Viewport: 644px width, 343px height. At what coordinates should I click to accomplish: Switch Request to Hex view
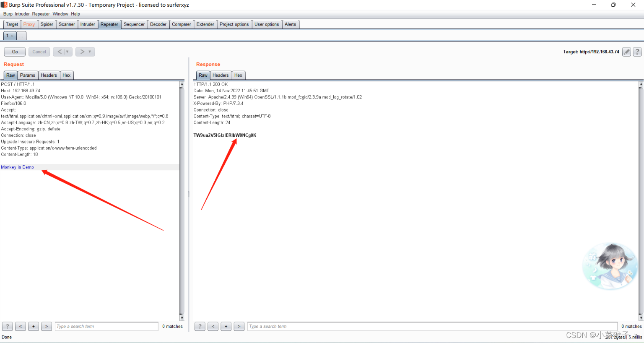67,75
